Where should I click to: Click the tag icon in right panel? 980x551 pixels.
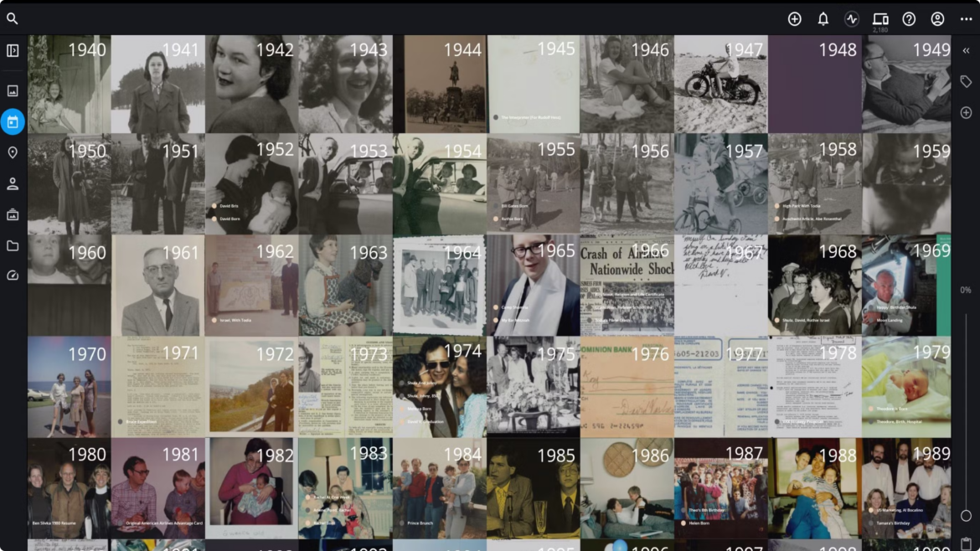966,82
